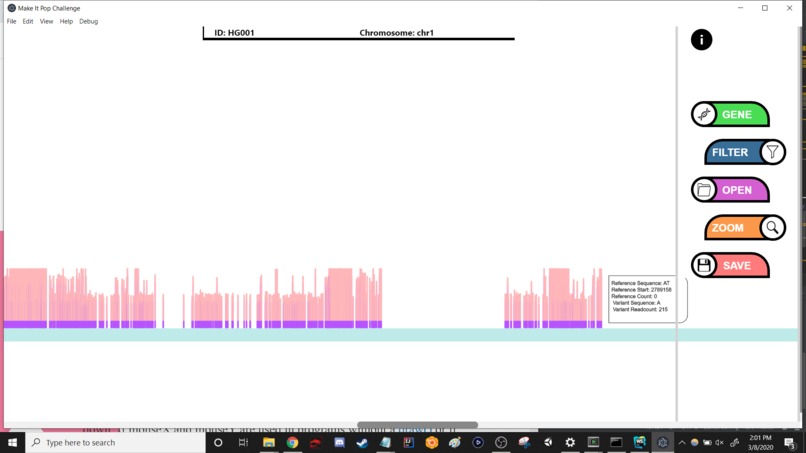
Task: Open Task View in taskbar
Action: coord(243,442)
